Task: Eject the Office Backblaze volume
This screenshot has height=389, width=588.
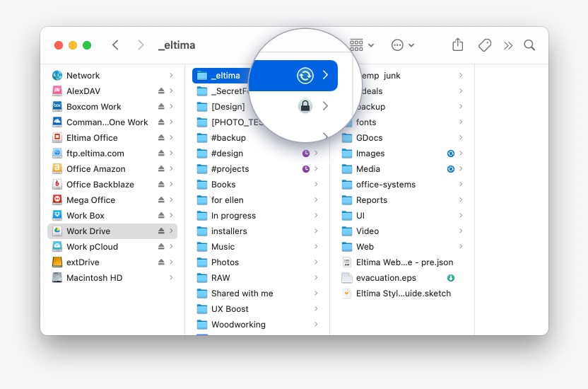Action: [x=161, y=184]
